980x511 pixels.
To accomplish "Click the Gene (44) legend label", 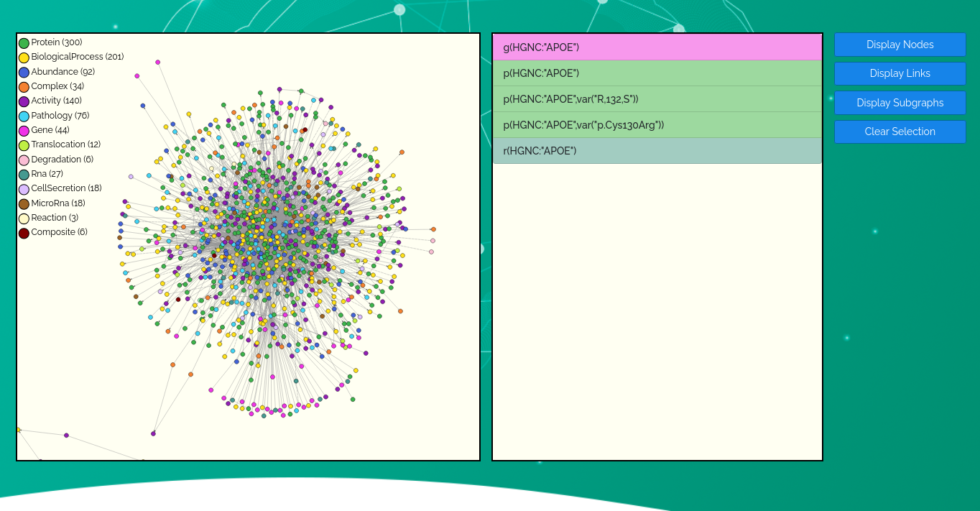I will [x=50, y=130].
